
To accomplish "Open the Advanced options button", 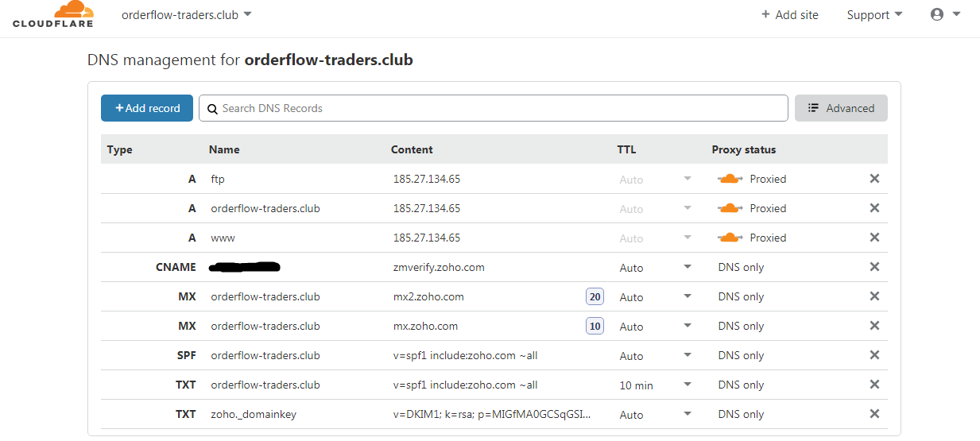I will pos(841,108).
